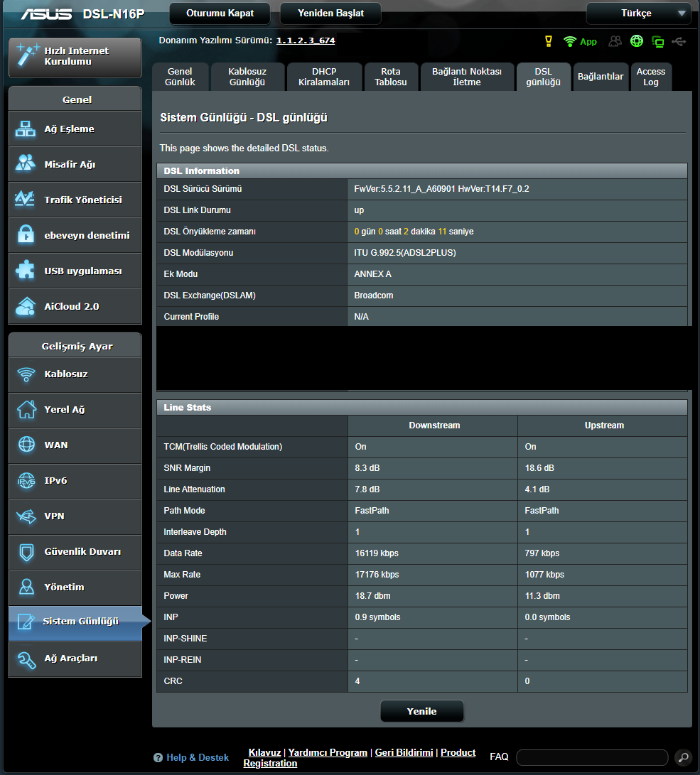Image resolution: width=700 pixels, height=775 pixels.
Task: Open firmware version link 1.1.2.3_674
Action: 306,40
